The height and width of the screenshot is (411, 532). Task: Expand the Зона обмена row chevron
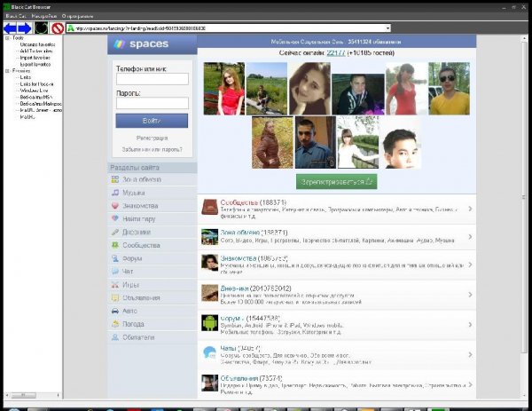click(470, 236)
